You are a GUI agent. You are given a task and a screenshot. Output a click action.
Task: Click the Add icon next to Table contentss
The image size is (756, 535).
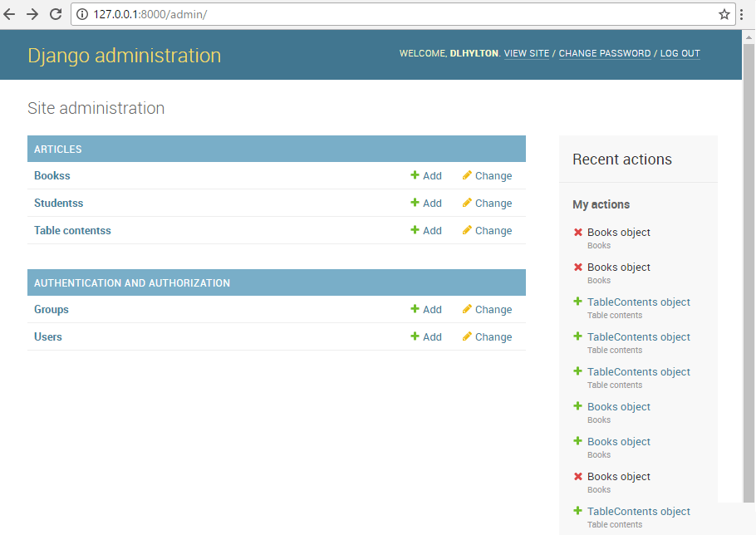[x=415, y=230]
